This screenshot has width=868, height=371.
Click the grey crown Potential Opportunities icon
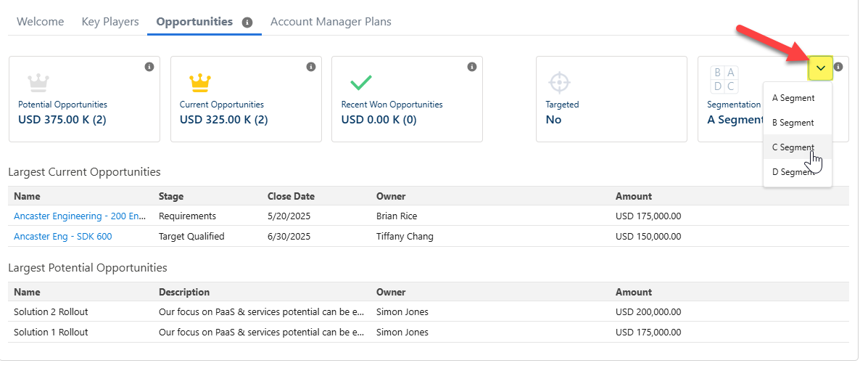point(38,81)
